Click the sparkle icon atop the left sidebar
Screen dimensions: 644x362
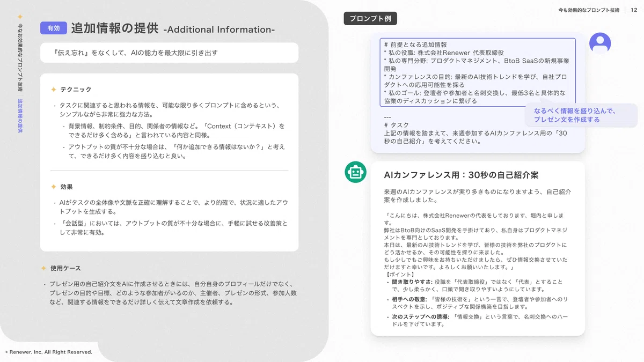pos(20,17)
